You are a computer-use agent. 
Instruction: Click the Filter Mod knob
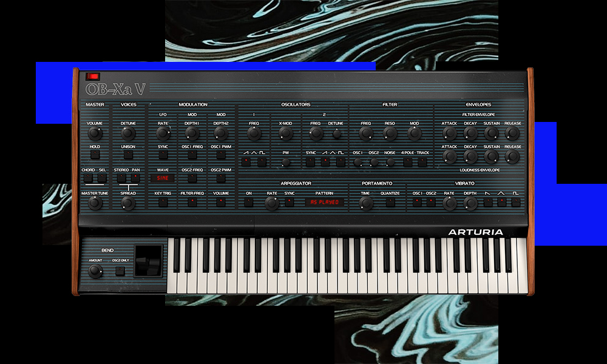point(414,133)
